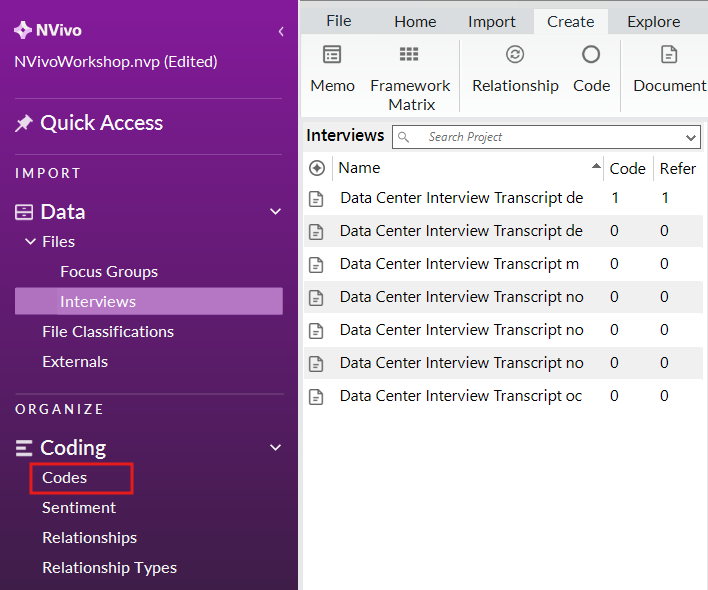This screenshot has height=590, width=708.
Task: Sort by the Name column header
Action: tap(359, 168)
